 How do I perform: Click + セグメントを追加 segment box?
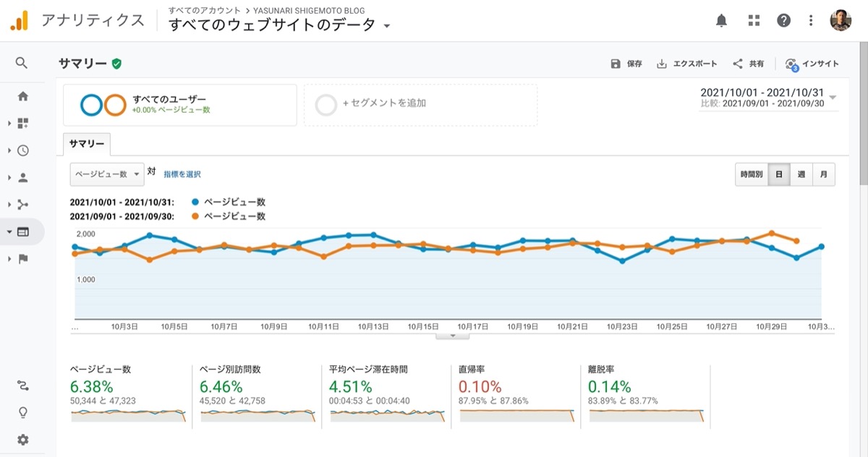click(420, 105)
